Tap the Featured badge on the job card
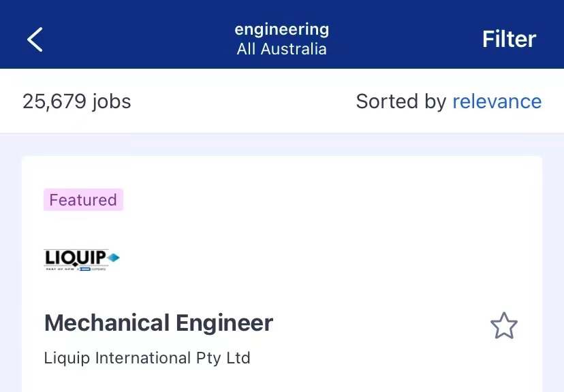564x392 pixels. tap(84, 200)
